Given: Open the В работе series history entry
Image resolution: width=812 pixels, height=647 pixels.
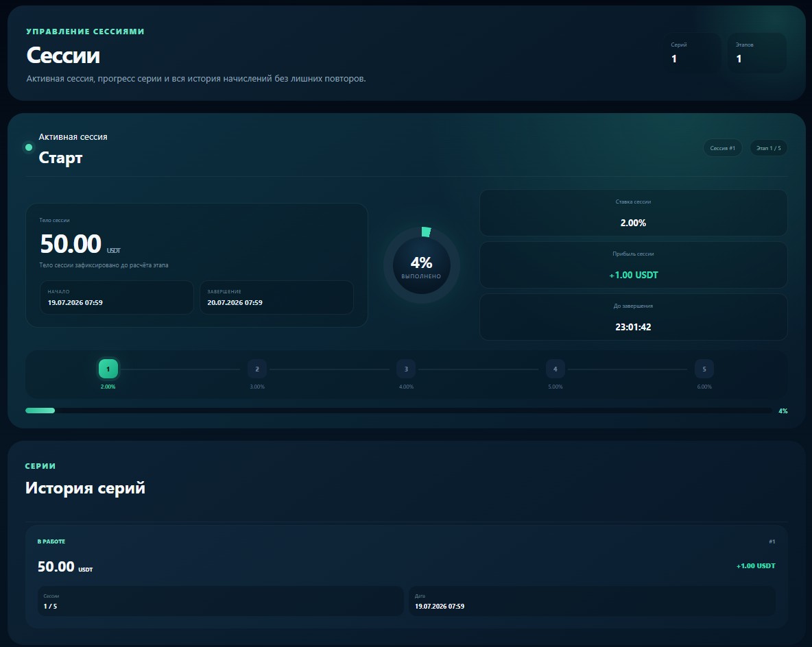Looking at the screenshot, I should point(407,577).
